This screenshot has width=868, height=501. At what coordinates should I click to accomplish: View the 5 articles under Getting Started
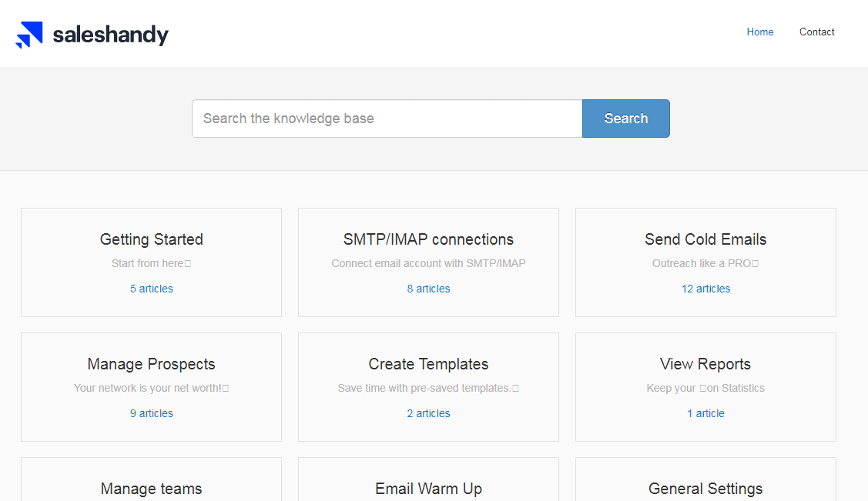click(151, 289)
